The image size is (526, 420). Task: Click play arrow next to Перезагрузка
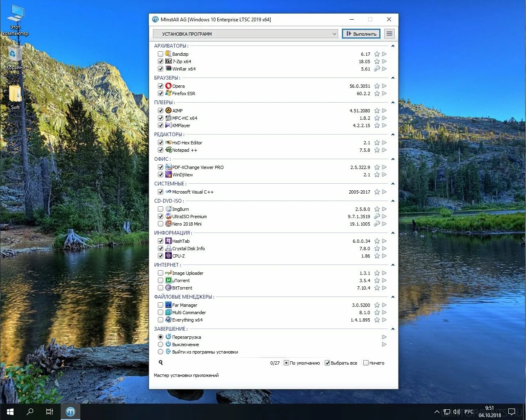pyautogui.click(x=384, y=337)
